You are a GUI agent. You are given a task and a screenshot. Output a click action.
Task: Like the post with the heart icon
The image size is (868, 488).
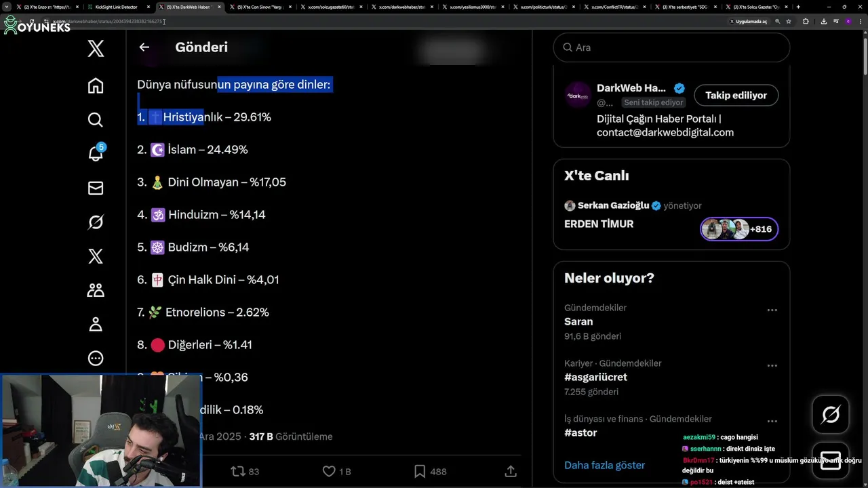click(329, 471)
